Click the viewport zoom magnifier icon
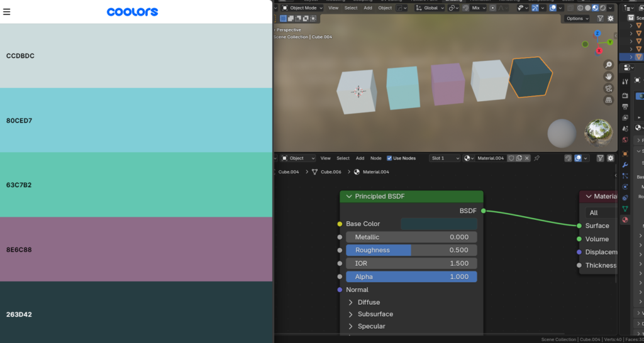 (608, 65)
